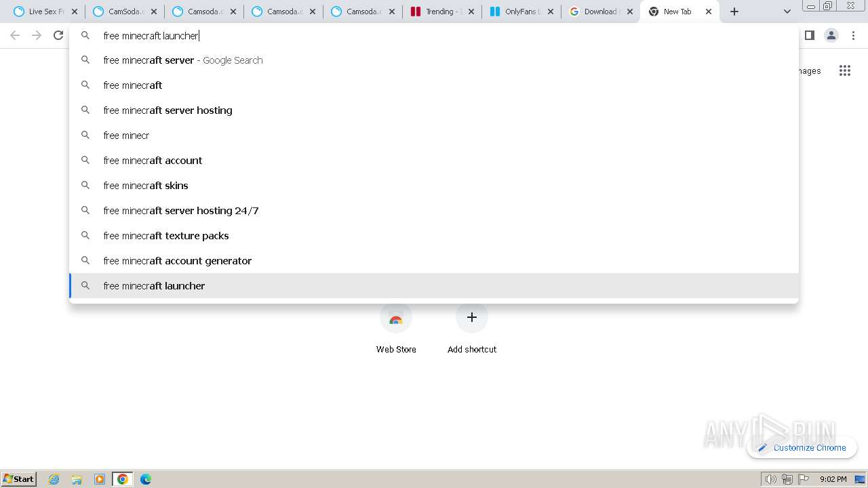Close the OnlyFans tab
Viewport: 868px width, 488px height.
(x=551, y=12)
